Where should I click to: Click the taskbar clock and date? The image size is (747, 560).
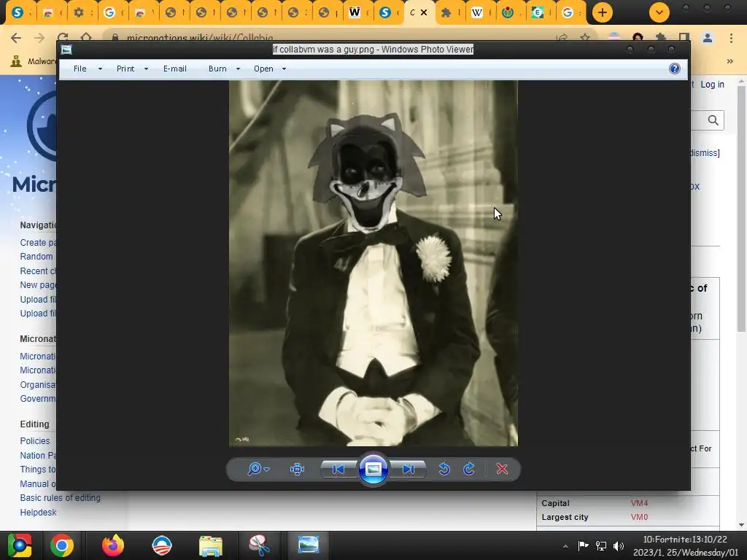(686, 545)
